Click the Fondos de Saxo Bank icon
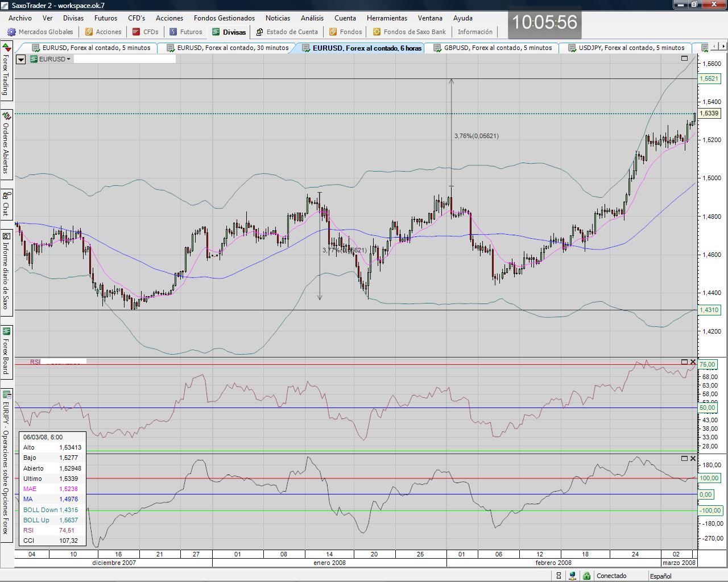The width and height of the screenshot is (728, 582). coord(377,32)
